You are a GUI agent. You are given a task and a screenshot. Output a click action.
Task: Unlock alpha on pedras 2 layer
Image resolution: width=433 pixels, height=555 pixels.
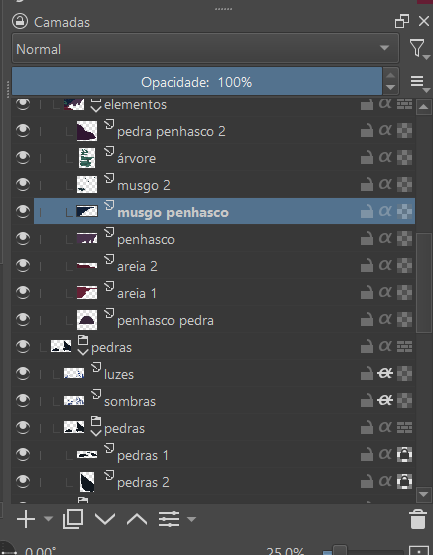pos(404,481)
